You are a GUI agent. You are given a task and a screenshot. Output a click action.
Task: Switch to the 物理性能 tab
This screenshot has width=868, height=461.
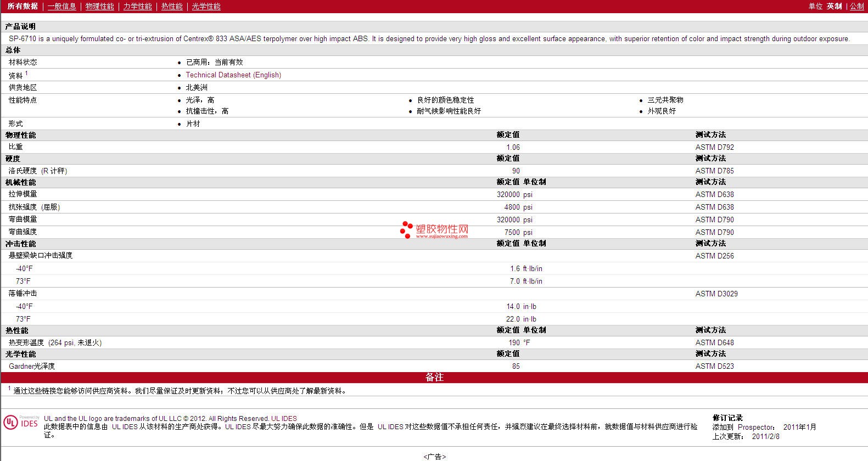tap(100, 7)
